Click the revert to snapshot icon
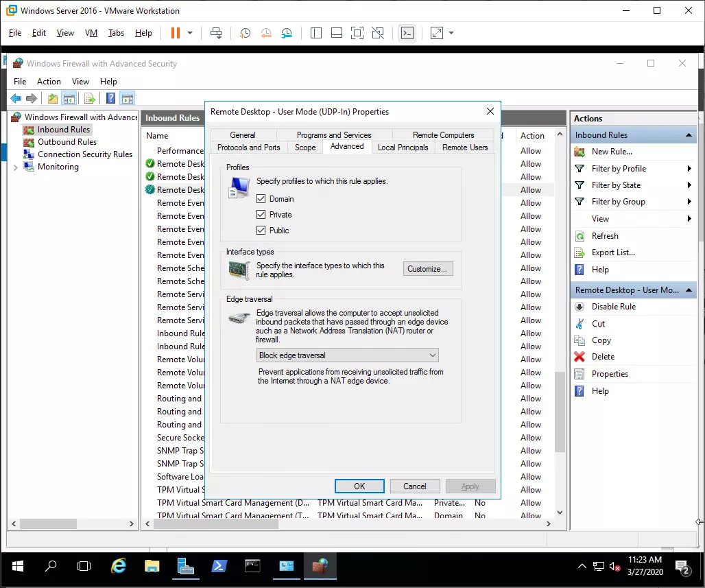Image resolution: width=705 pixels, height=588 pixels. click(x=266, y=33)
